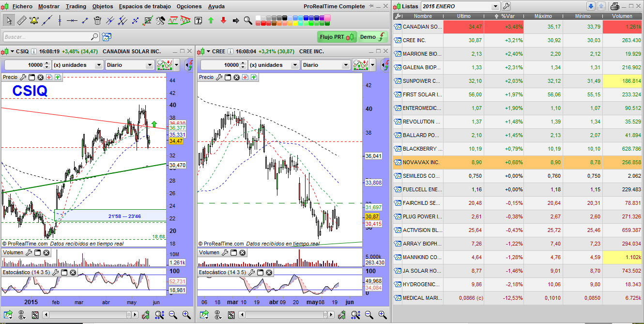644x324 pixels.
Task: Select the arrow cursor tool
Action: (x=9, y=20)
